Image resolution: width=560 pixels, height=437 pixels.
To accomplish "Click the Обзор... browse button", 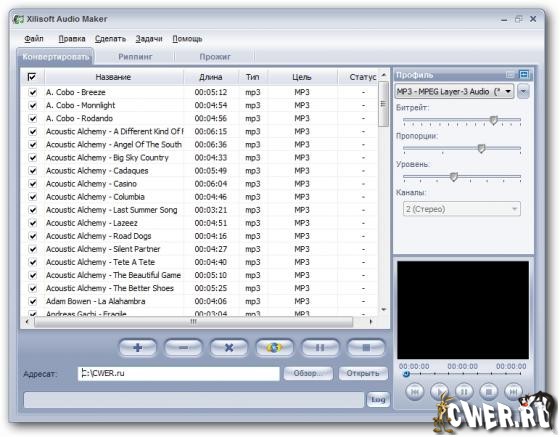I will 308,373.
